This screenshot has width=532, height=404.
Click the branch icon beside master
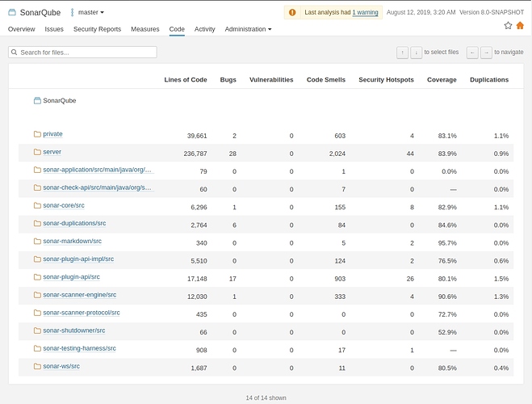(x=72, y=12)
